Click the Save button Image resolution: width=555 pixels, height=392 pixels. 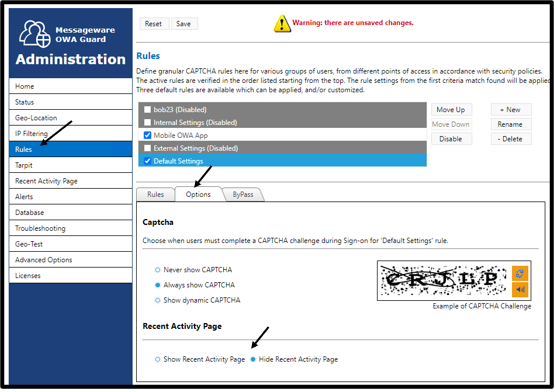coord(184,24)
